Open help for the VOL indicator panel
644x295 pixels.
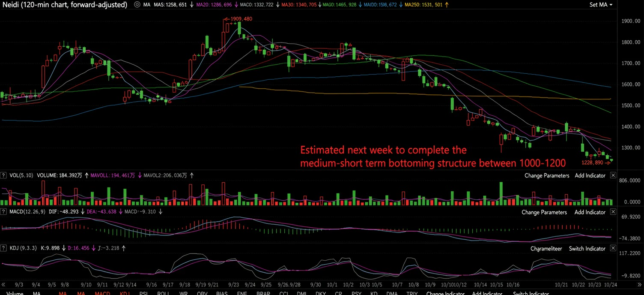click(x=3, y=175)
